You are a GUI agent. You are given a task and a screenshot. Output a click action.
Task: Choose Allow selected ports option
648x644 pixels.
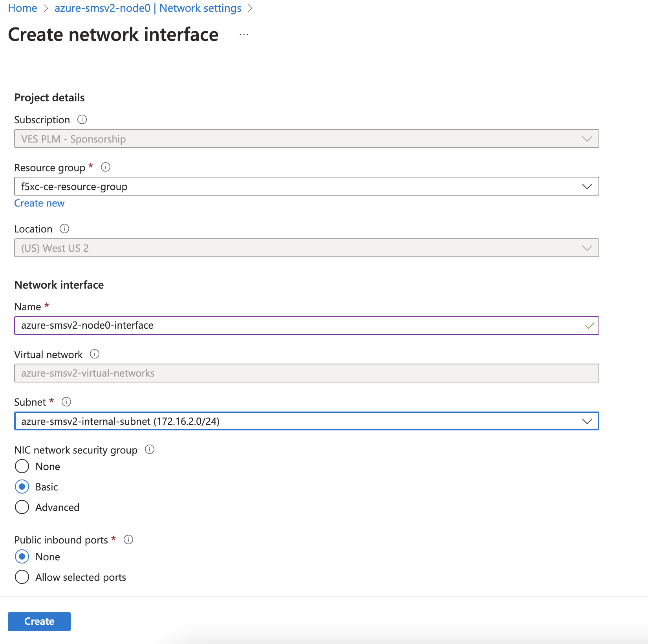click(22, 577)
